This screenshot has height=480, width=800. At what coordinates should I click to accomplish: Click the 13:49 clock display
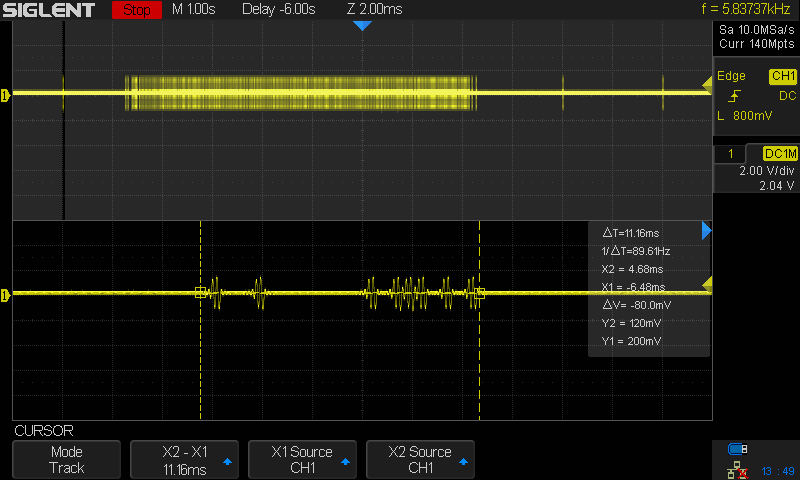click(x=778, y=471)
